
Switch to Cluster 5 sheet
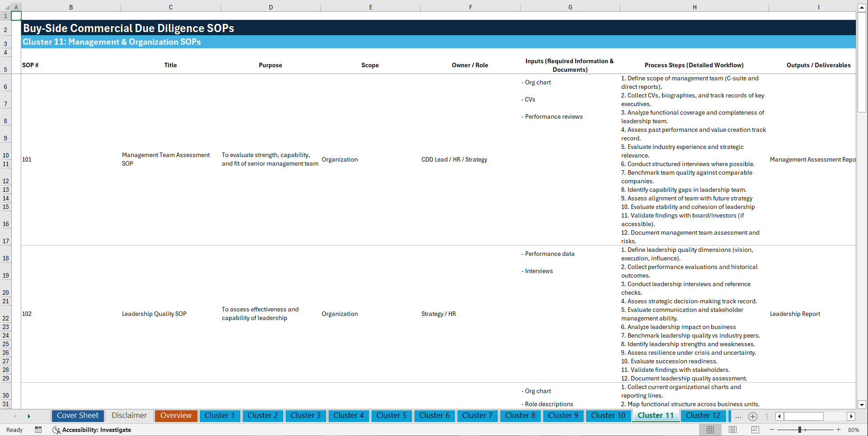391,416
